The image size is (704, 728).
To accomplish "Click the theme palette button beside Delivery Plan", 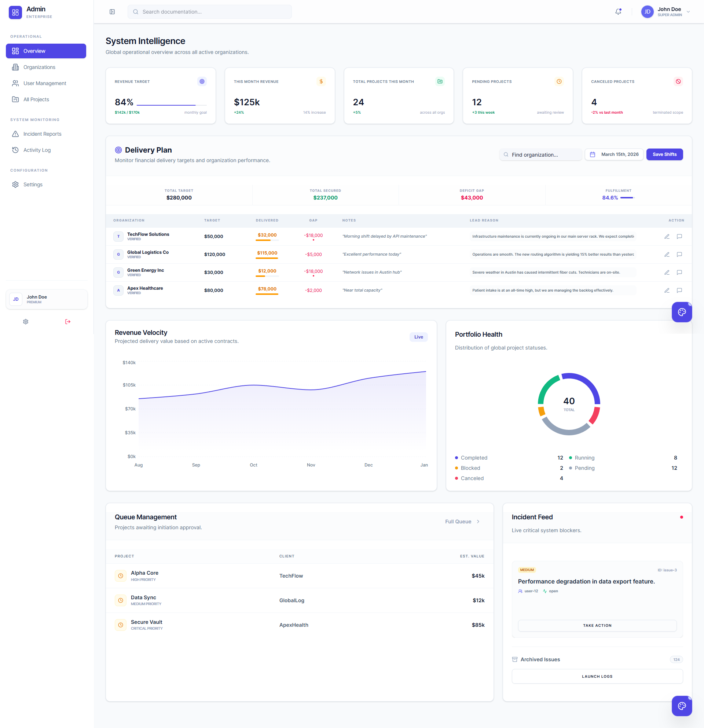I will [682, 312].
